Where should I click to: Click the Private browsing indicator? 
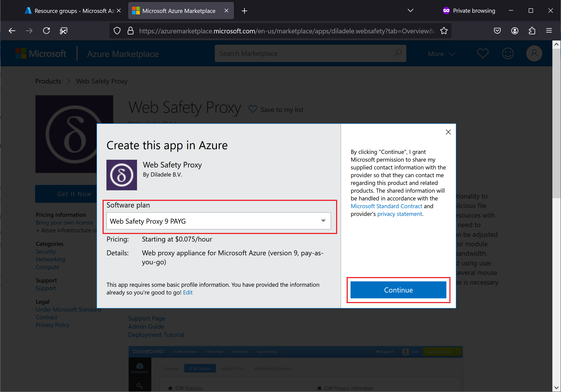tap(469, 11)
